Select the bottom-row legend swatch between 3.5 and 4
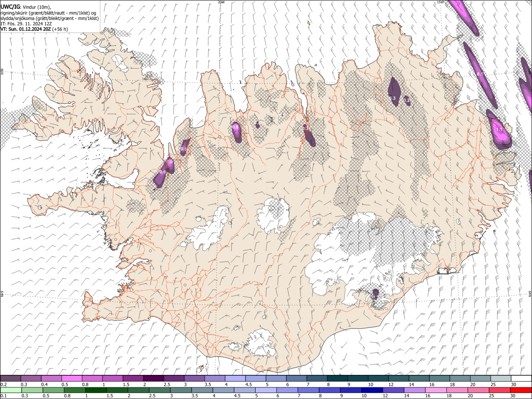532x399 pixels. click(202, 390)
